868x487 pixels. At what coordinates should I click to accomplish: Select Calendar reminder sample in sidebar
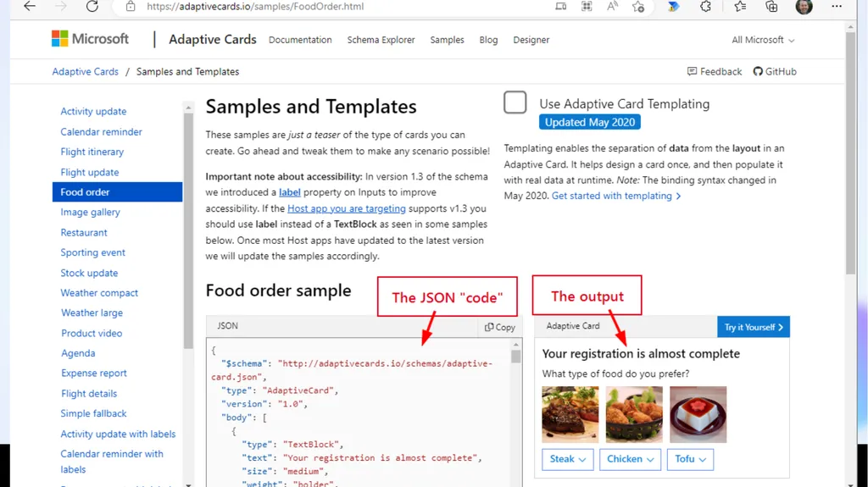tap(102, 132)
